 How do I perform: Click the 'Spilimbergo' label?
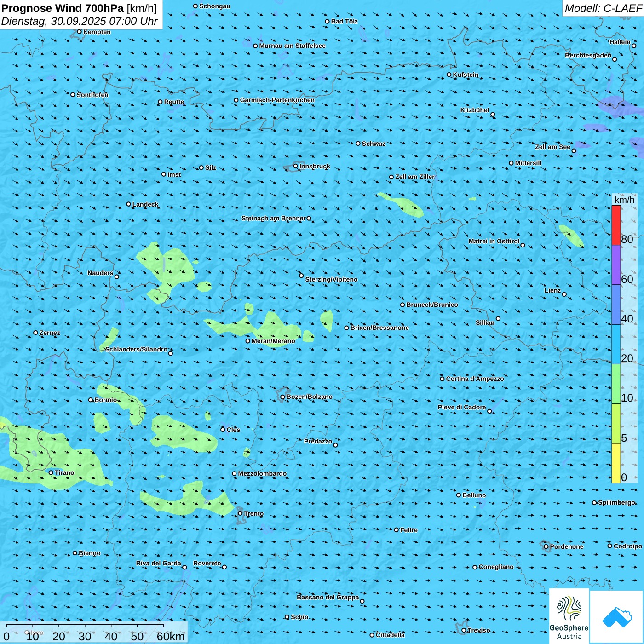pos(616,502)
